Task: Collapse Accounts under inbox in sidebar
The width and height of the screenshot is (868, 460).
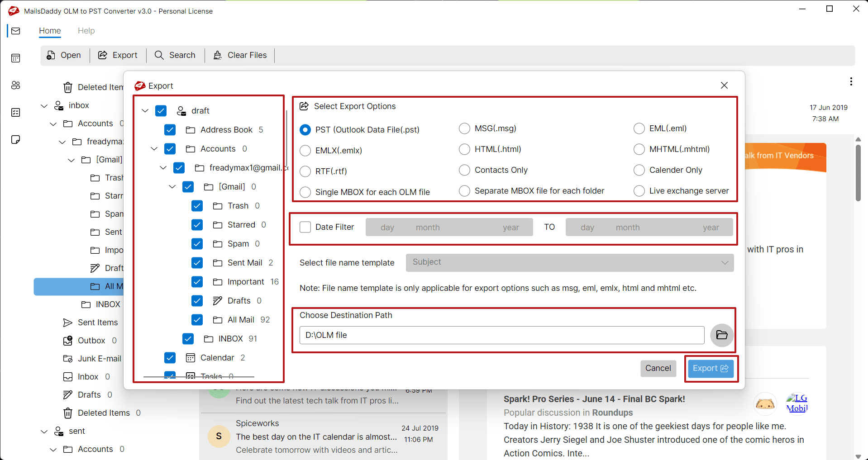Action: click(53, 123)
